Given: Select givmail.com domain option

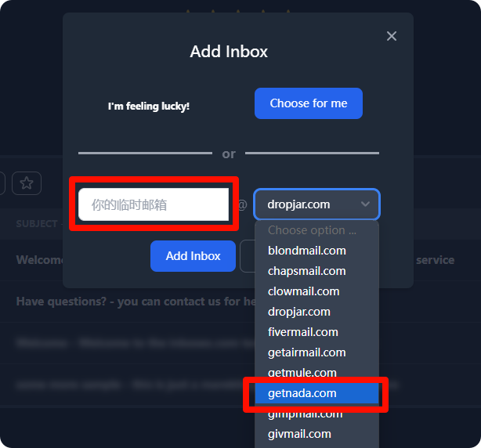Looking at the screenshot, I should (299, 434).
